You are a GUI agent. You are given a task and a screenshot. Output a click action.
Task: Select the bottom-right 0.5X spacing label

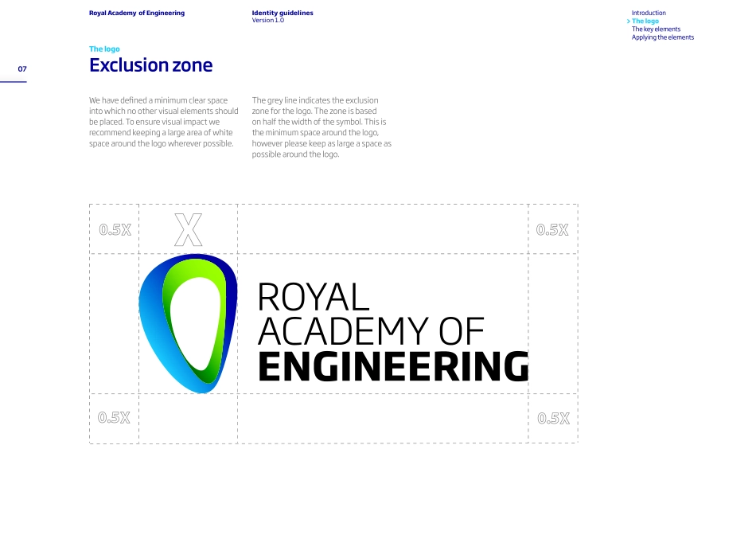[553, 418]
